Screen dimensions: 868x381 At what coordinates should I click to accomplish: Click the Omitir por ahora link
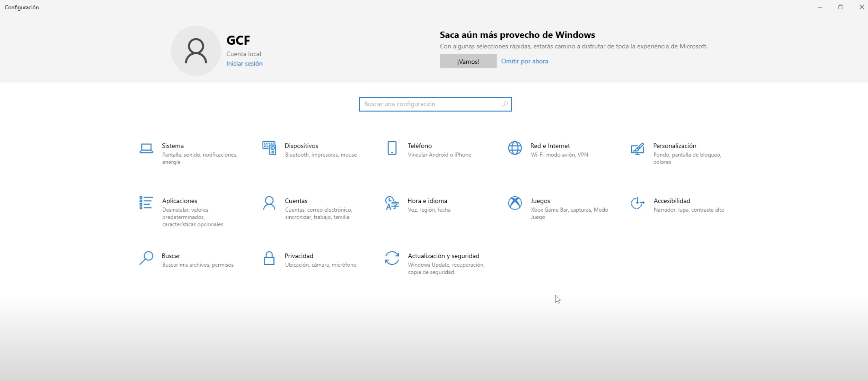point(525,61)
